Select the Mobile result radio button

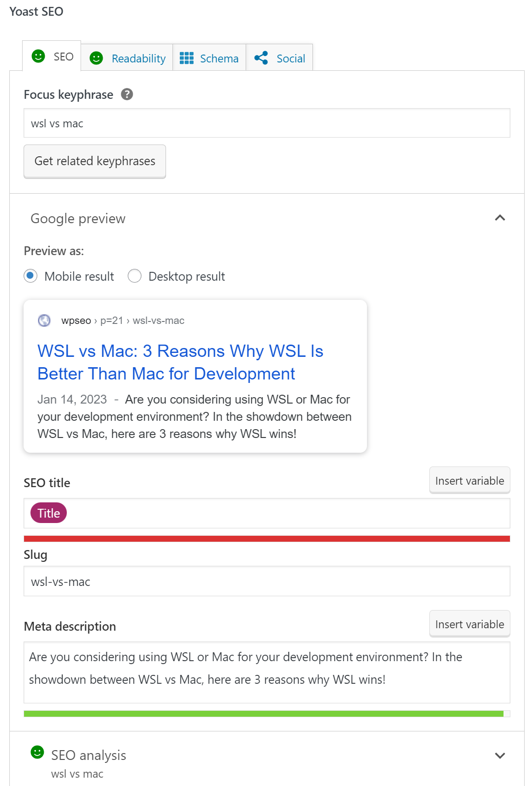click(30, 276)
